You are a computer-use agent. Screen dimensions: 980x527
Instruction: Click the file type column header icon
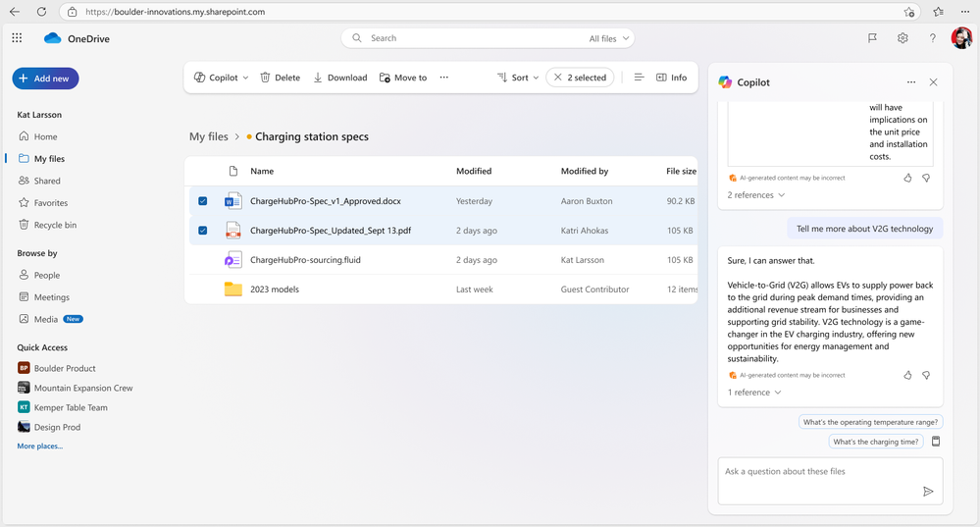[x=233, y=172]
